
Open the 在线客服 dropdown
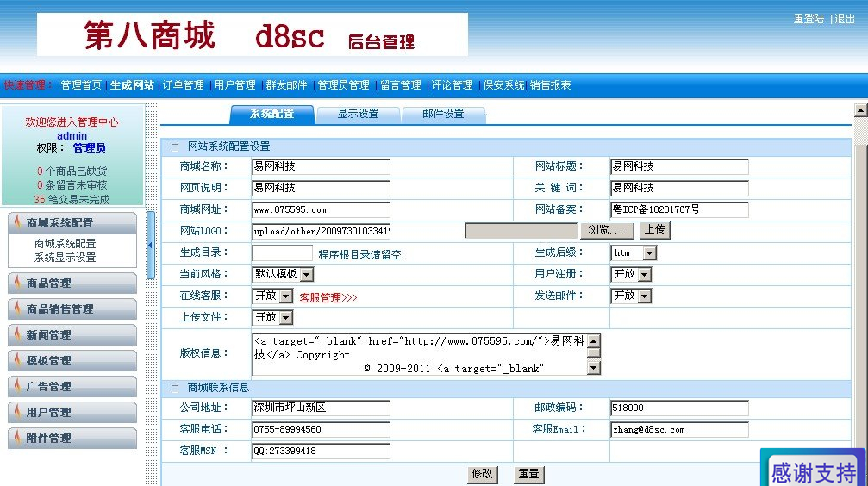click(x=272, y=296)
